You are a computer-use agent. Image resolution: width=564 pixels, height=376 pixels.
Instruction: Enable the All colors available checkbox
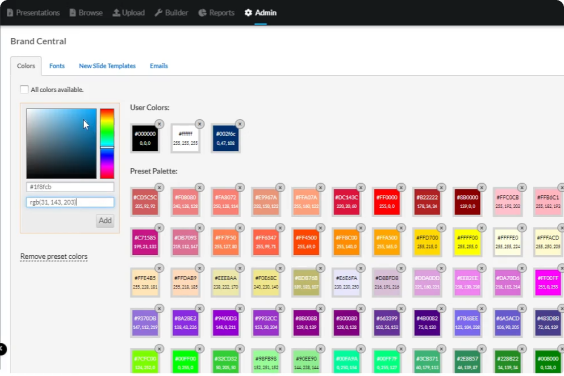tap(24, 90)
